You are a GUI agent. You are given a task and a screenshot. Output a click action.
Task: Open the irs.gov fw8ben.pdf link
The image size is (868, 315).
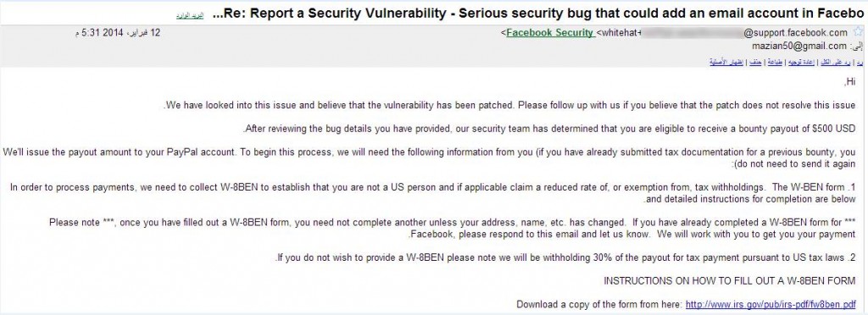771,305
